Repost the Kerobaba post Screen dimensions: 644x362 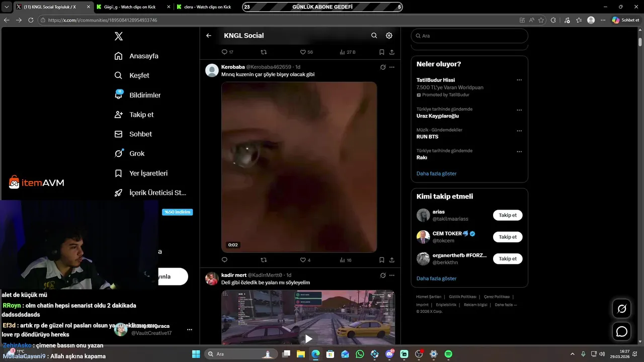tap(264, 260)
